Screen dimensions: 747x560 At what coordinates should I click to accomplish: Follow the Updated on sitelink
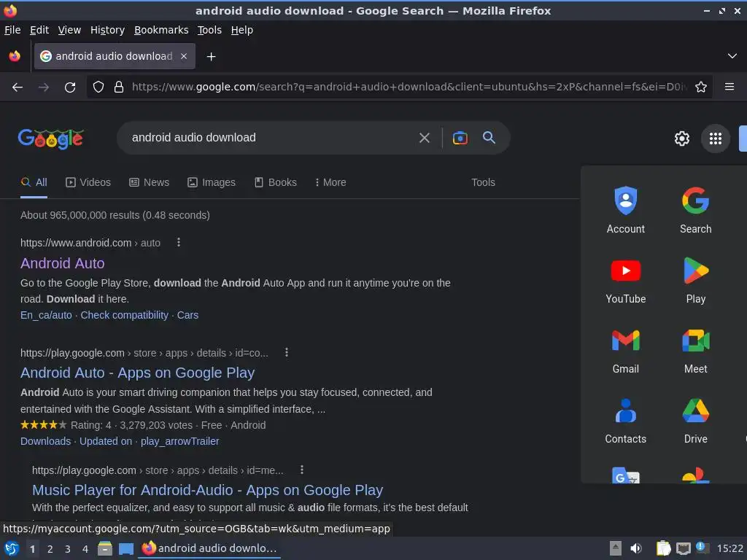pos(106,441)
